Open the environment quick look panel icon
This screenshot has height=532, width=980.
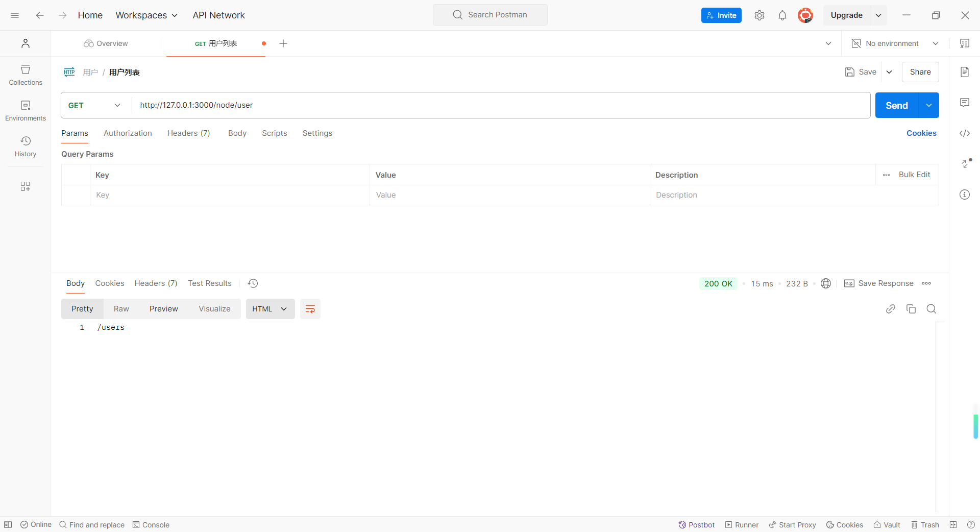[x=965, y=43]
